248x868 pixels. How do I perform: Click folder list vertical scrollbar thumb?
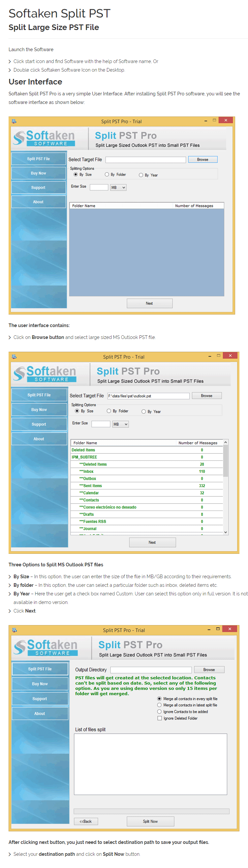[x=226, y=461]
